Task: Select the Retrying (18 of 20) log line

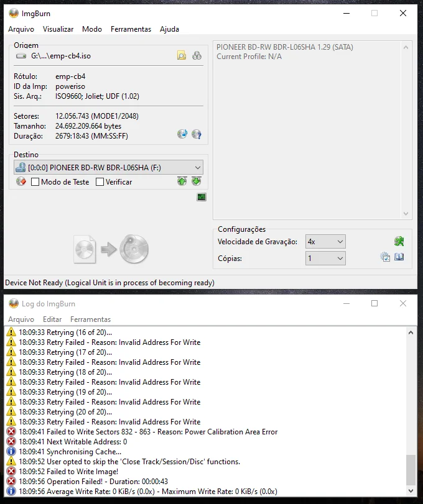Action: point(65,372)
